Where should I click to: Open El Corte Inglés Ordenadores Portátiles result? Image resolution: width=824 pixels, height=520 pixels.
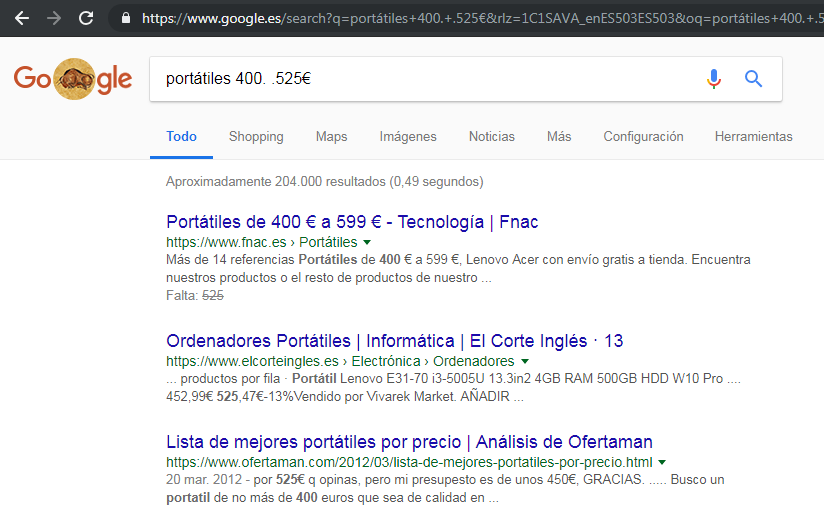(x=395, y=341)
